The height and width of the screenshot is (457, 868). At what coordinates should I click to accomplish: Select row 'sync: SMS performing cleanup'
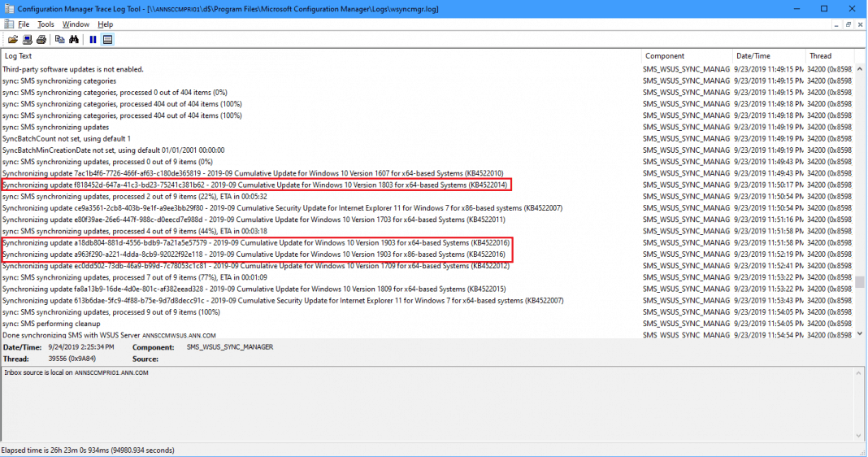click(427, 324)
